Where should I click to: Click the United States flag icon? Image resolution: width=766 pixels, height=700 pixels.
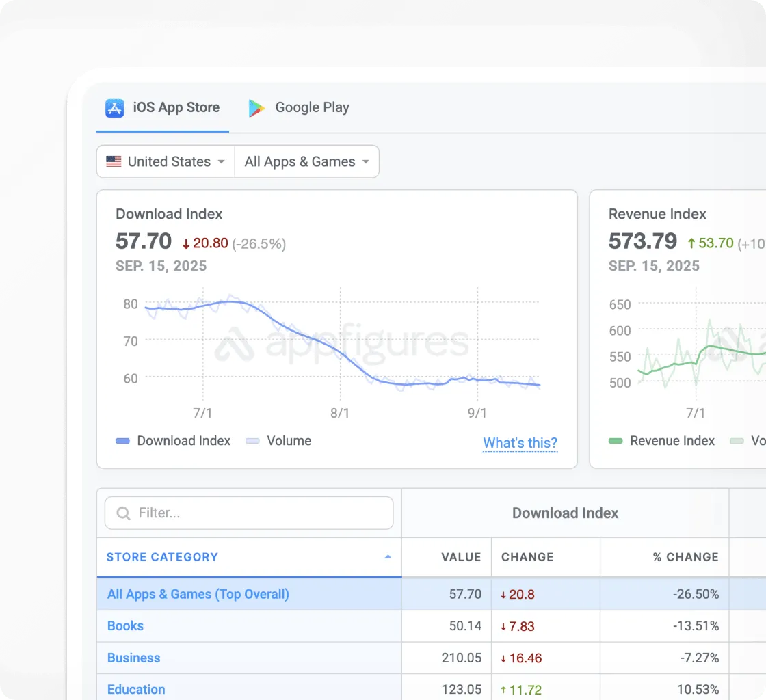[x=114, y=161]
